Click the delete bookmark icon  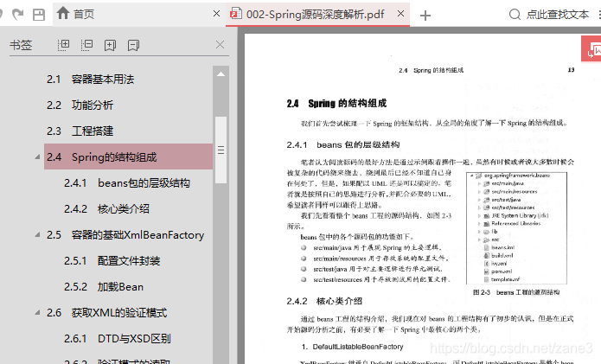point(133,45)
